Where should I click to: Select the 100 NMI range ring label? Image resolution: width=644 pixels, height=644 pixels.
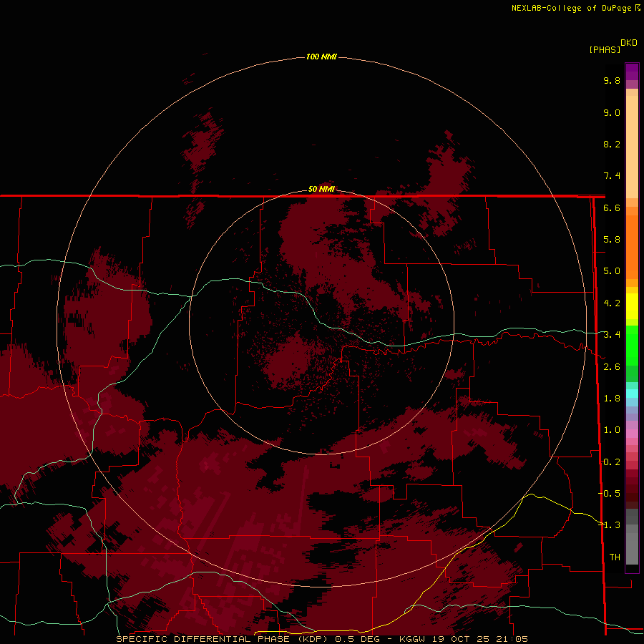[321, 57]
